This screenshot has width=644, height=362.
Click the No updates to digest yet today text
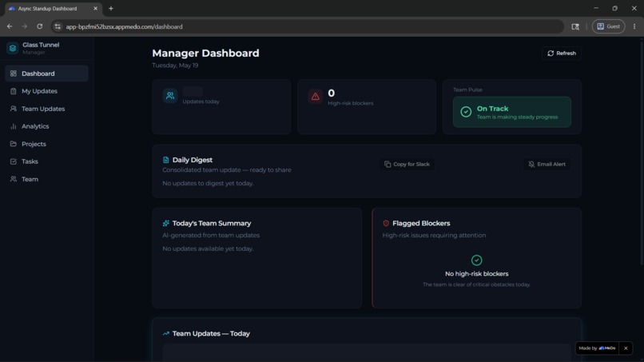(x=208, y=183)
